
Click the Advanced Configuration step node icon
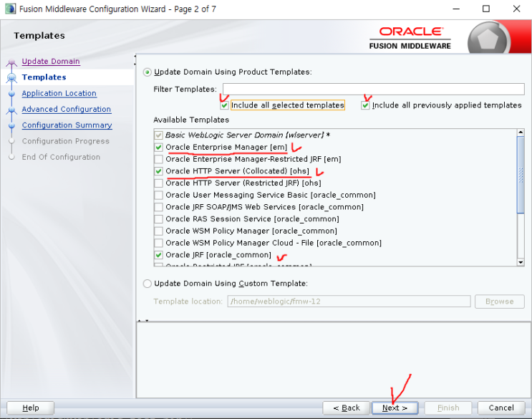tap(12, 110)
